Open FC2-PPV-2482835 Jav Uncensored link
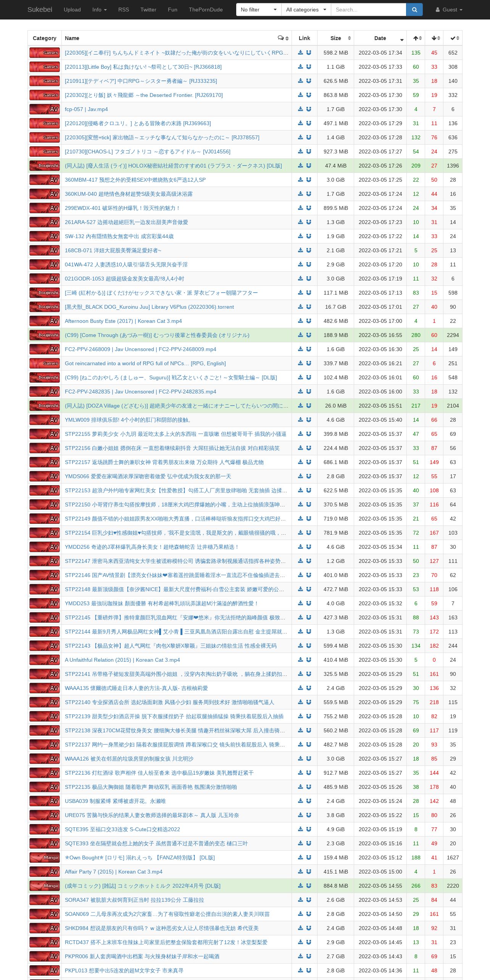The image size is (490, 980). click(x=140, y=392)
